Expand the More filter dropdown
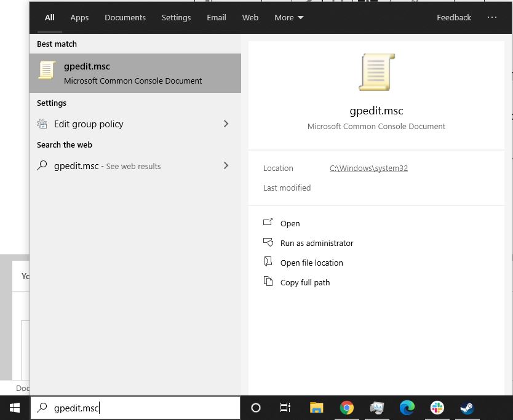The width and height of the screenshot is (513, 420). click(289, 18)
